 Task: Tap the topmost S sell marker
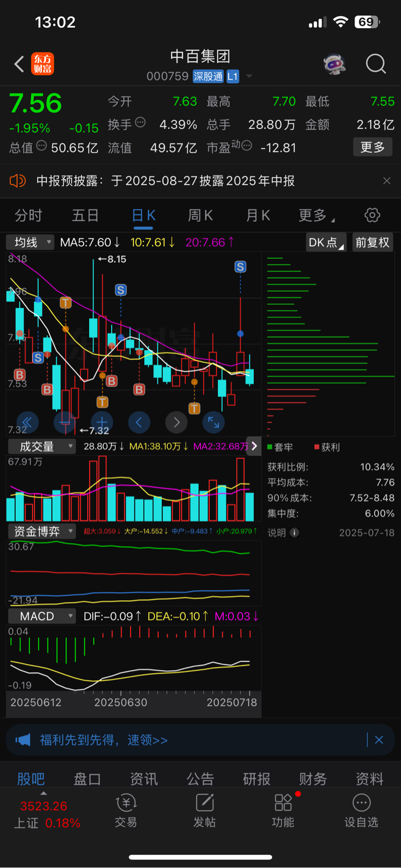(x=240, y=267)
